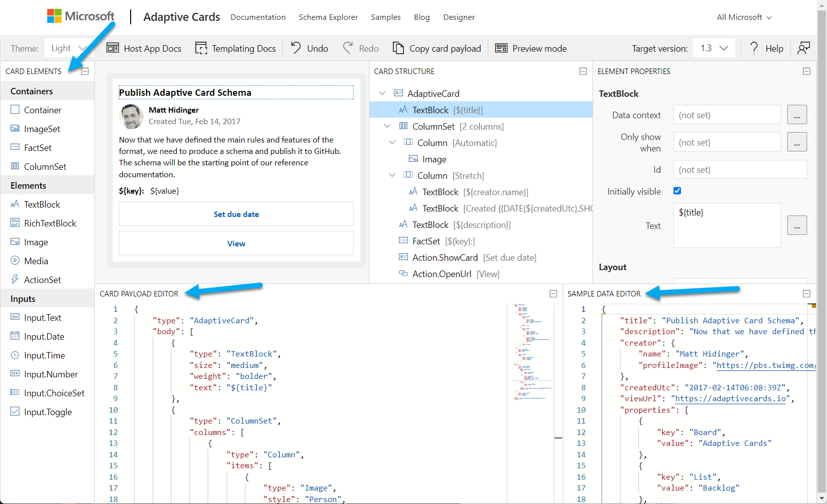Collapse the Card Payload Editor panel
827x504 pixels.
[553, 294]
